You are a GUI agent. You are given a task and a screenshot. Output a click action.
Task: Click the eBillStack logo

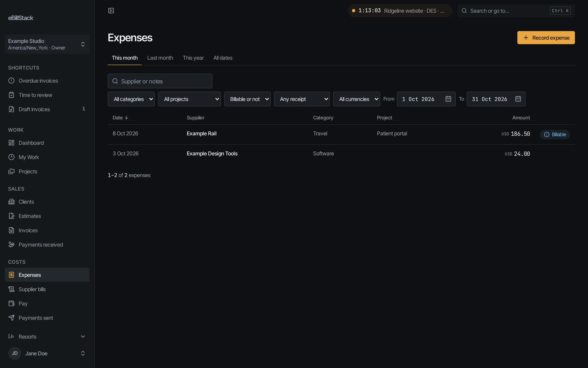pos(21,18)
